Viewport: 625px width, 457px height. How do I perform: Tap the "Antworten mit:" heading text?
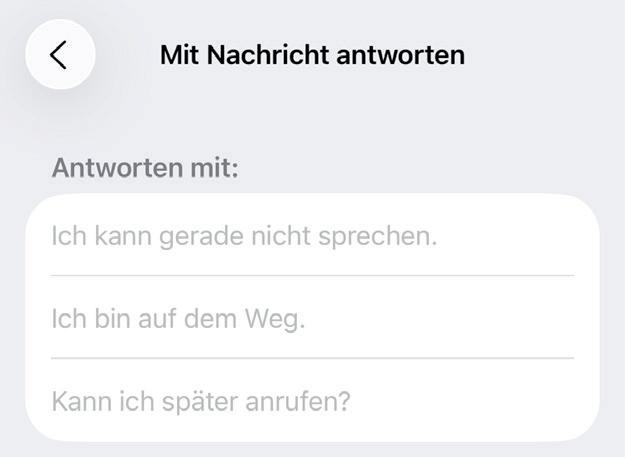(145, 167)
